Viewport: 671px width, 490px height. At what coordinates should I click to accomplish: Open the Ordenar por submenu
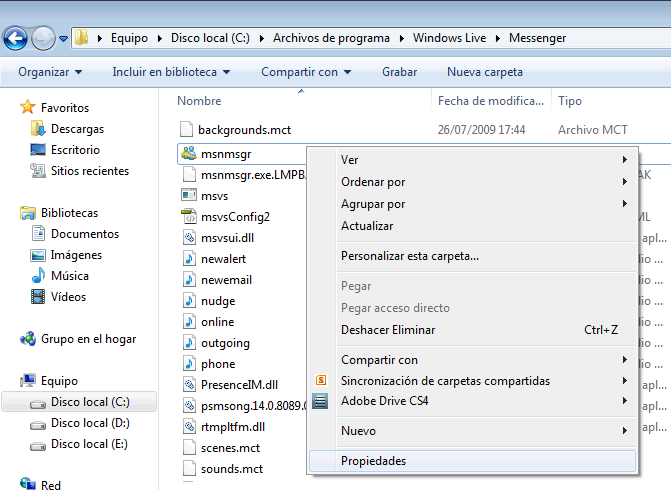(472, 182)
